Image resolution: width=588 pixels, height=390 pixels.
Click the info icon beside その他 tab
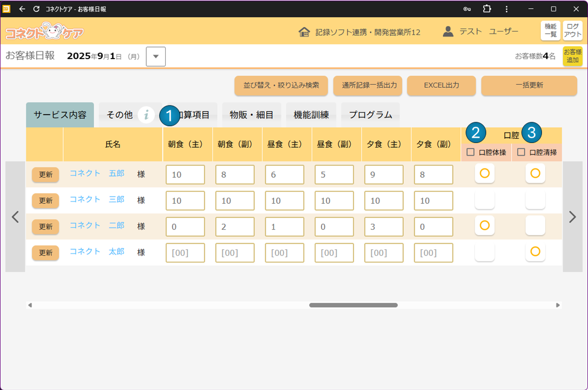(x=146, y=115)
